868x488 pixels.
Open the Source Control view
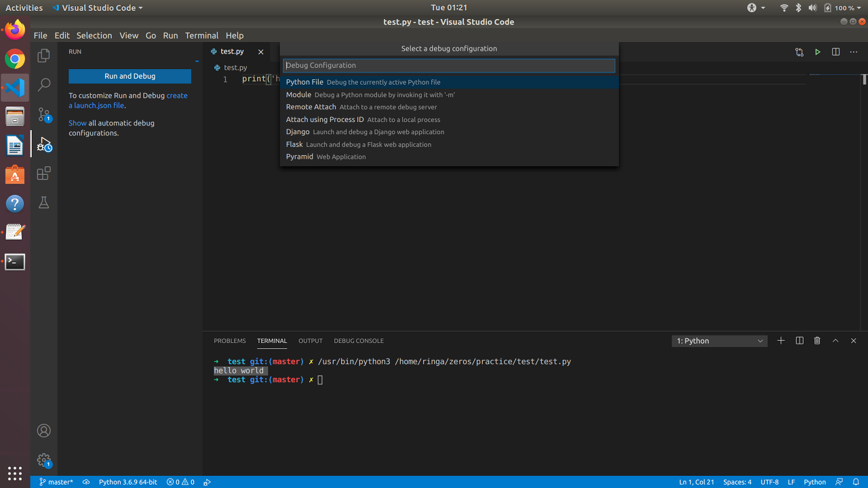pyautogui.click(x=43, y=115)
